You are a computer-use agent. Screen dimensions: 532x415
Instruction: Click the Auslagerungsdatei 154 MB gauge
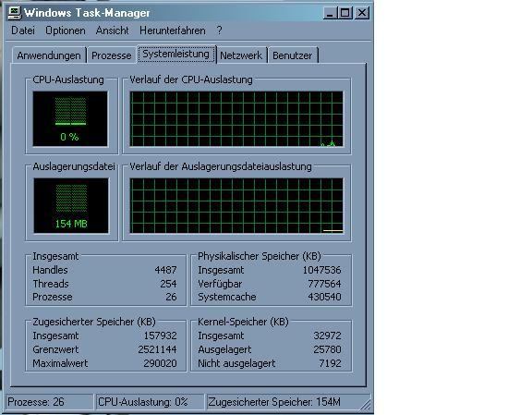pos(71,205)
